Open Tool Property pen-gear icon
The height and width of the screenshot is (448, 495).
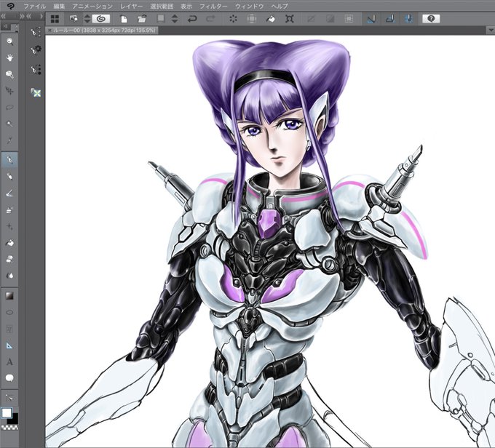tap(36, 49)
